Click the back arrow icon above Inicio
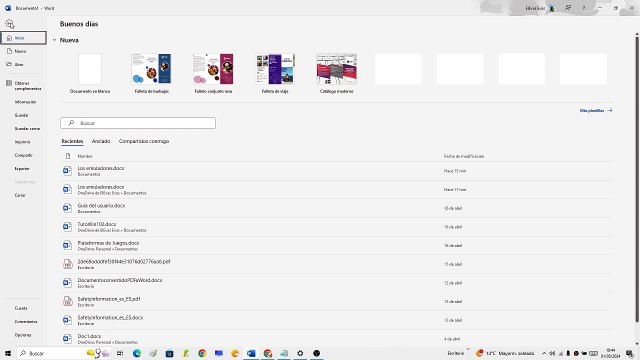Screen dimensions: 640x360 10,24
